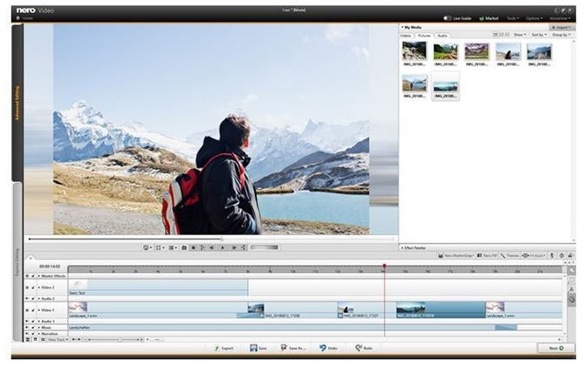Open the Tools dropdown menu
The height and width of the screenshot is (366, 588).
(514, 17)
